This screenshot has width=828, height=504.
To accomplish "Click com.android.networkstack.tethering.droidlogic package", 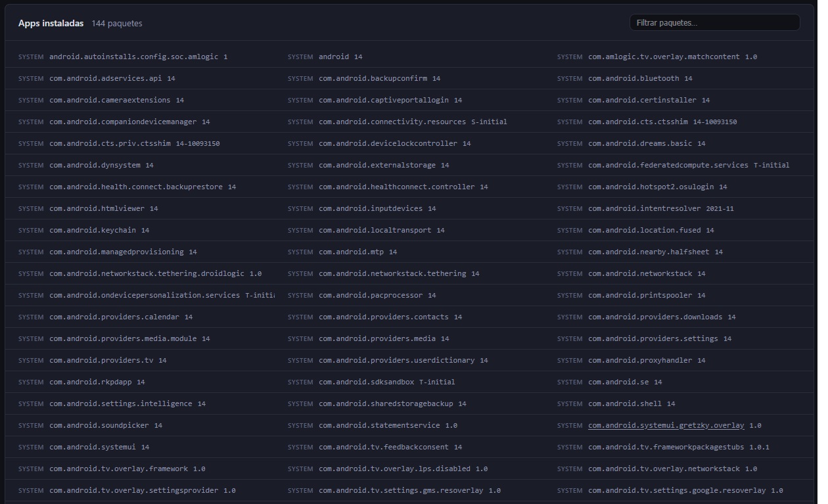I will (147, 273).
